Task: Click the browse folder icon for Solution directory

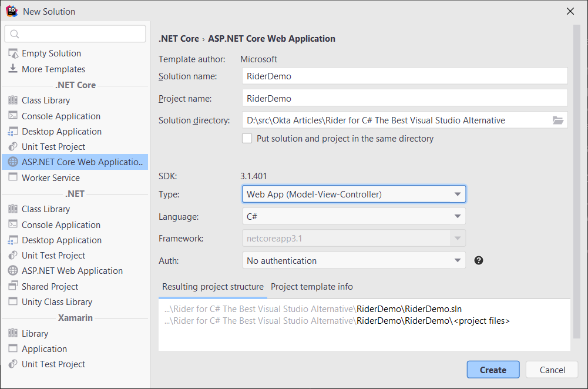Action: [x=557, y=120]
